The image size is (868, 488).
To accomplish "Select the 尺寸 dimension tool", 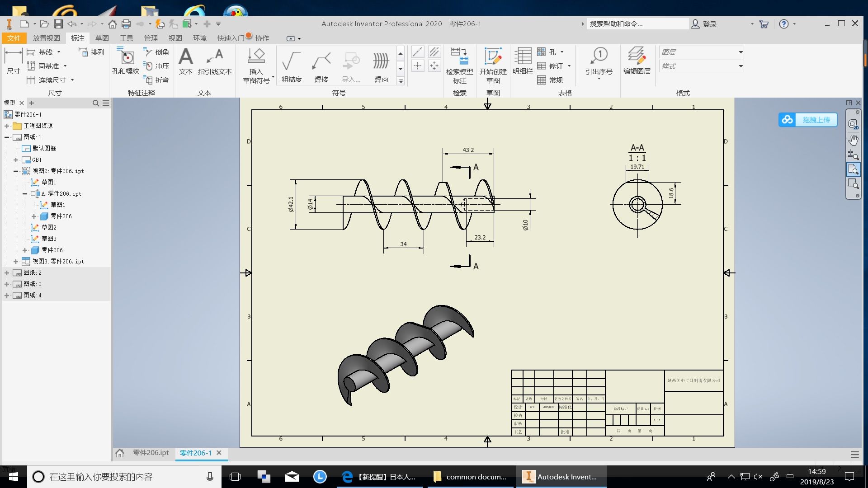I will coord(13,62).
